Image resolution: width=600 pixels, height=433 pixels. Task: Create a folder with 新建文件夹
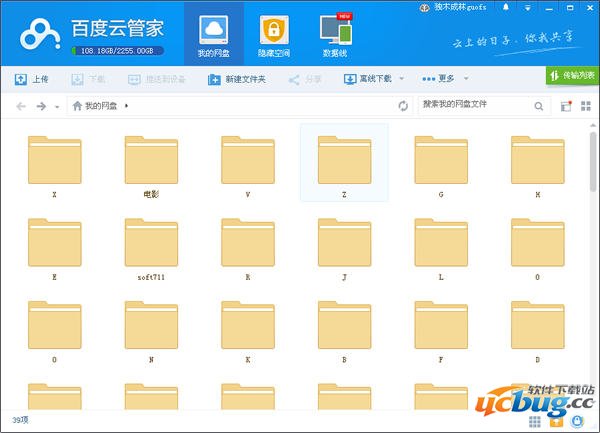pos(236,79)
